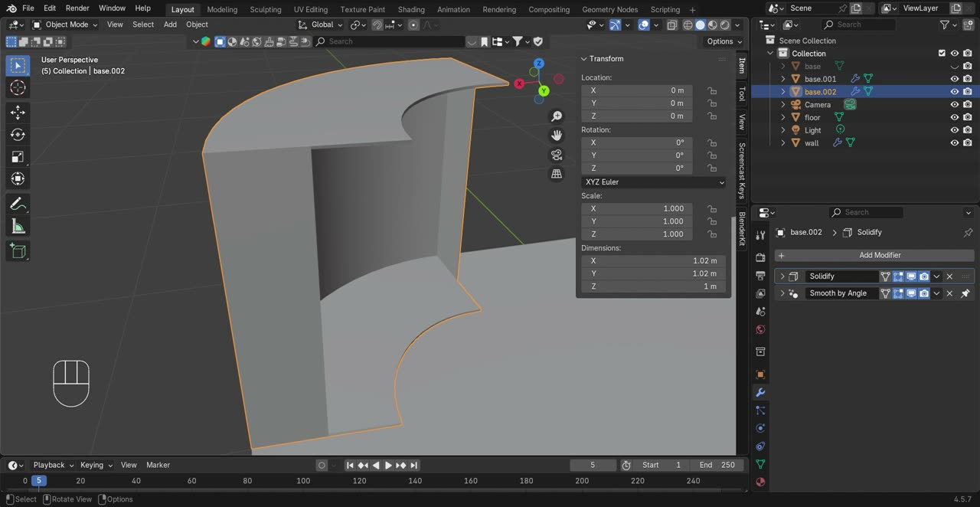Click the Location X value field

(637, 90)
